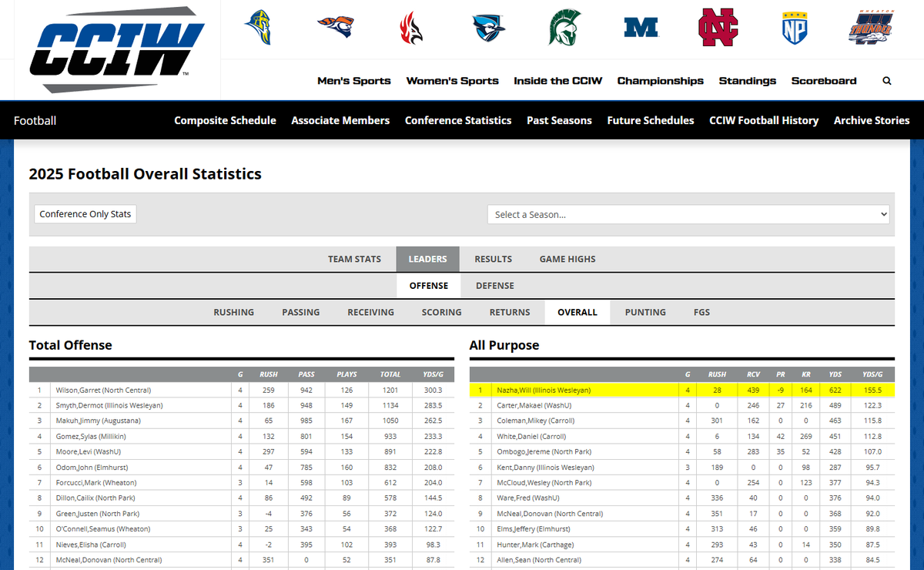Screen dimensions: 924x570
Task: Sort Total Offense by YDS/G header
Action: 433,374
